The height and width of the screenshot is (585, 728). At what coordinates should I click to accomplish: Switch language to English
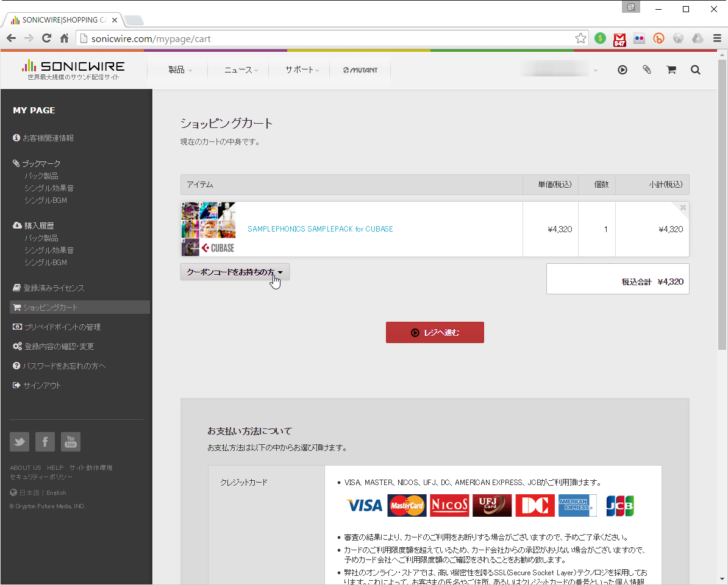click(x=56, y=493)
